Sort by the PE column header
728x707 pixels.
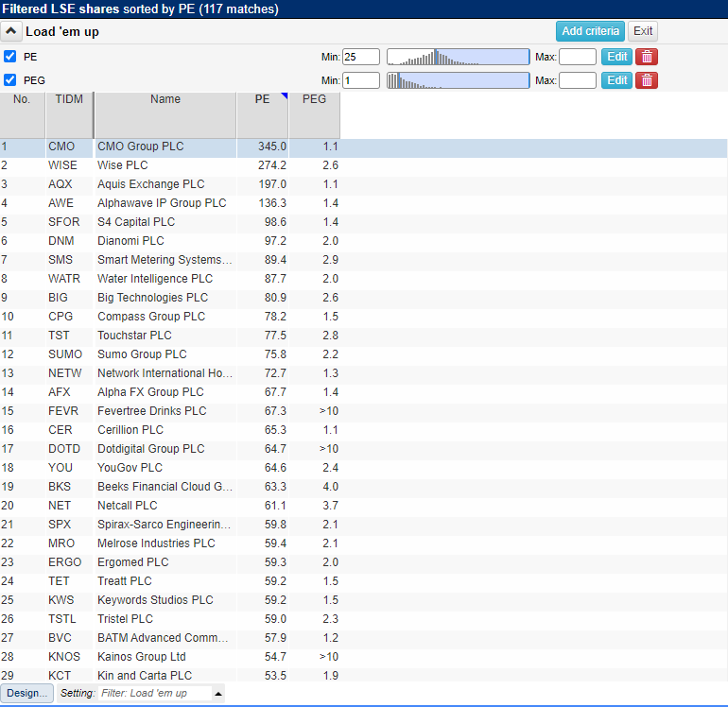pos(262,114)
